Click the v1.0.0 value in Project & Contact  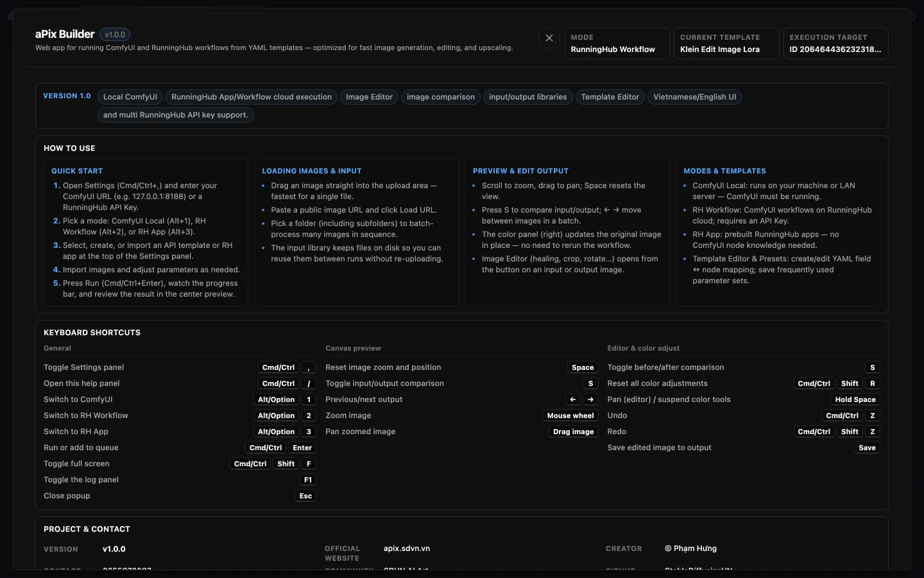coord(114,549)
